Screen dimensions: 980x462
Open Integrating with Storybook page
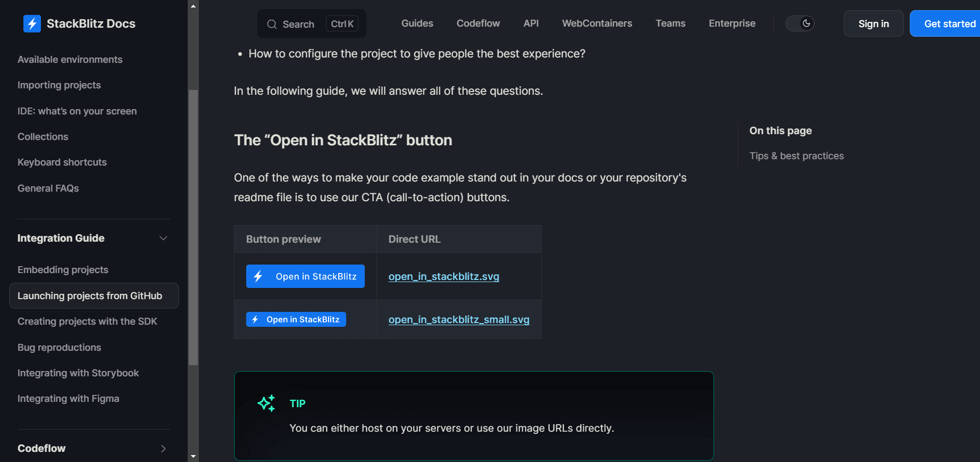78,373
